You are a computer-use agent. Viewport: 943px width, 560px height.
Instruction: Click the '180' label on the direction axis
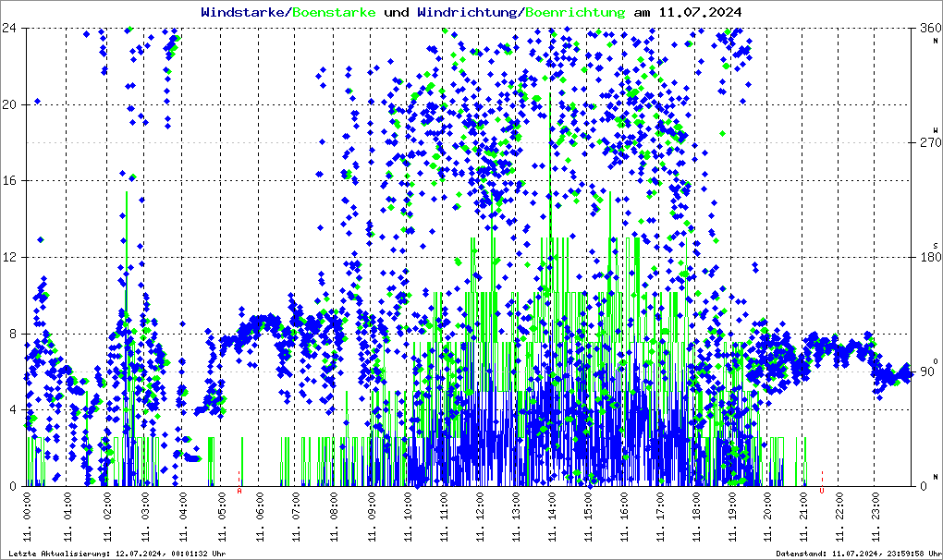[x=931, y=257]
